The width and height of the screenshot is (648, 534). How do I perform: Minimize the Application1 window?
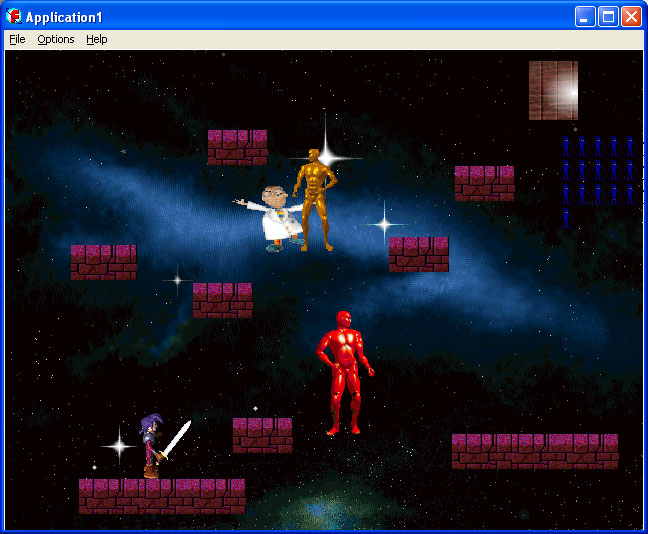(584, 17)
